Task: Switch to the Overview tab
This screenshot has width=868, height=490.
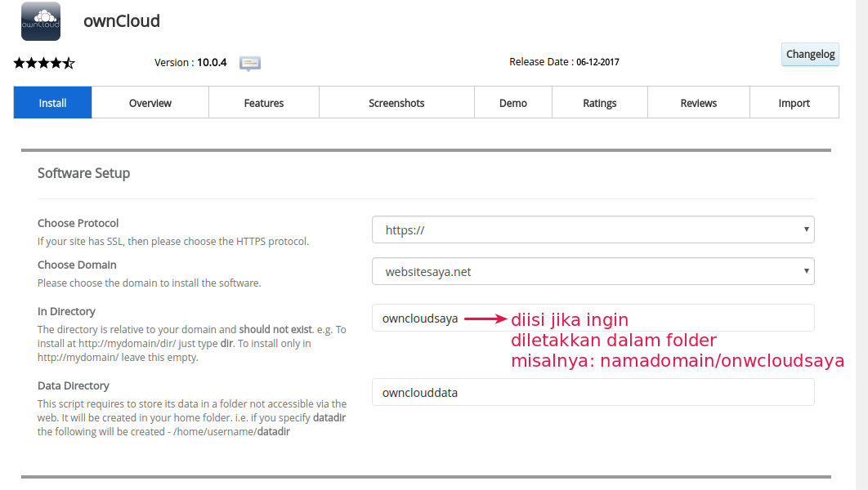Action: 150,103
